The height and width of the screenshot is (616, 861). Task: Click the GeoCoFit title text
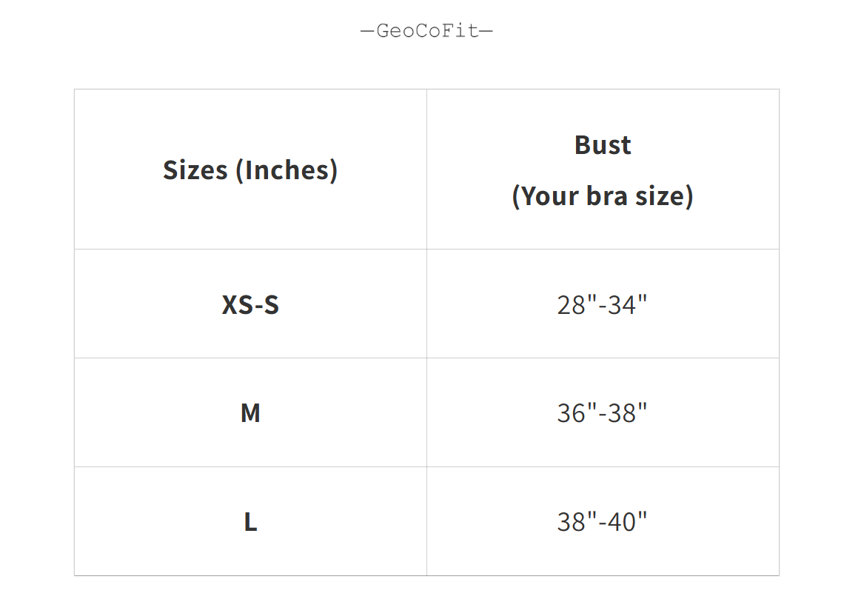coord(426,31)
